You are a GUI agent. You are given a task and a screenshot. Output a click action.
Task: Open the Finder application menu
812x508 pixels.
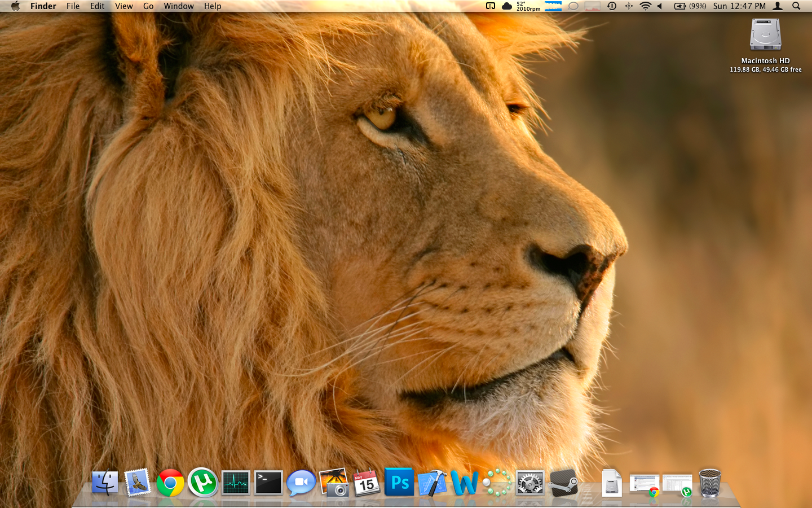[43, 6]
